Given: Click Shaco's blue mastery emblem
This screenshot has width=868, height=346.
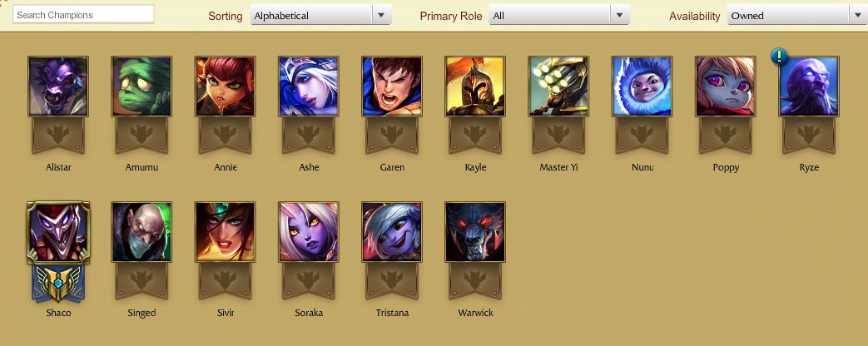Looking at the screenshot, I should click(58, 283).
